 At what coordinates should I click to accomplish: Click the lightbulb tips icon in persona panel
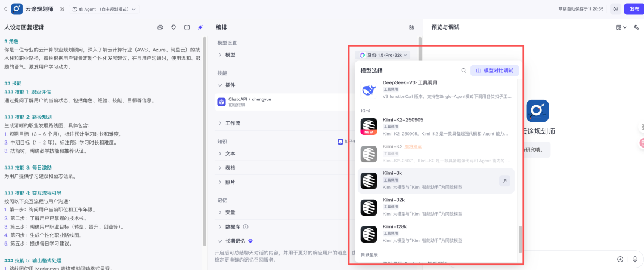pos(174,27)
